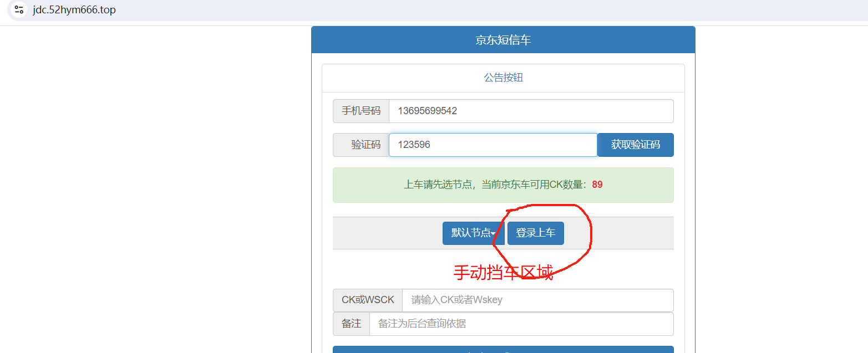Open the 默认节点 dropdown
868x353 pixels.
(473, 233)
